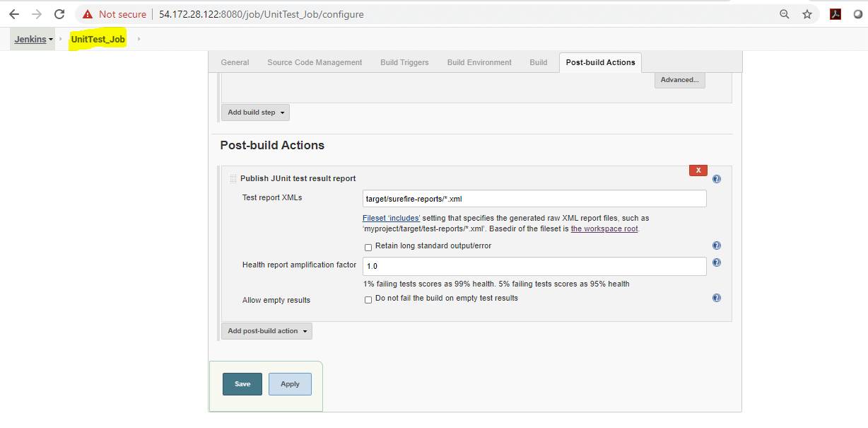868x428 pixels.
Task: Go to the Build Triggers tab
Action: coord(404,62)
